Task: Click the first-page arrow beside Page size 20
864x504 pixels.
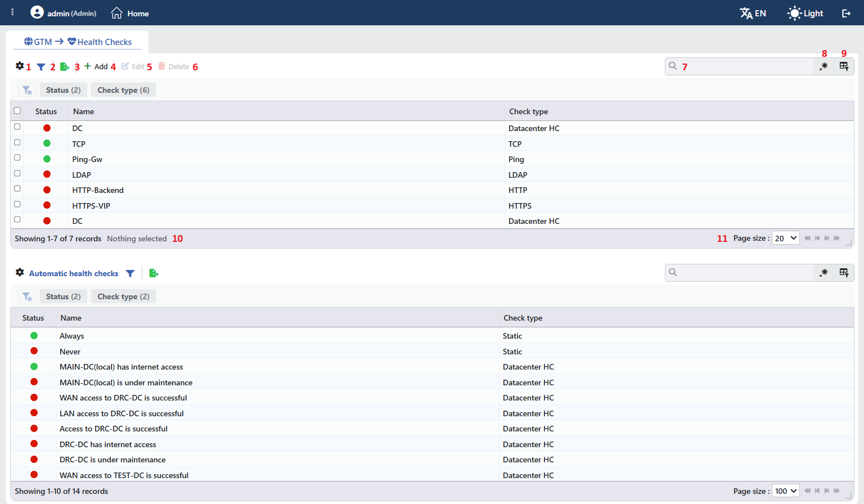Action: click(x=808, y=238)
